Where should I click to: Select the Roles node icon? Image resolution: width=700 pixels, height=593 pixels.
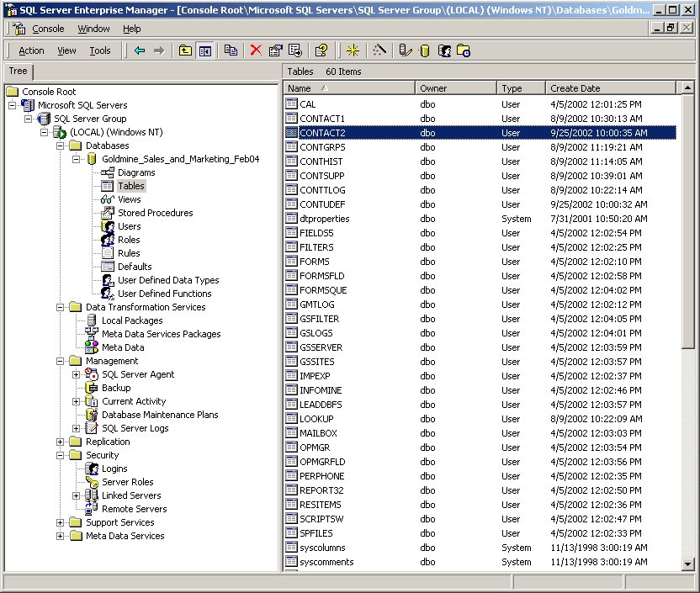(x=107, y=240)
